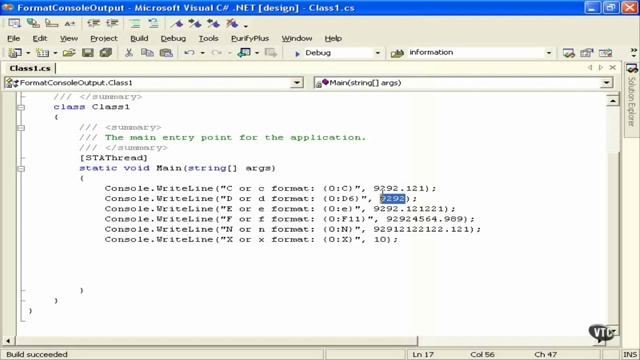Open the Build menu
The height and width of the screenshot is (360, 640).
click(139, 38)
